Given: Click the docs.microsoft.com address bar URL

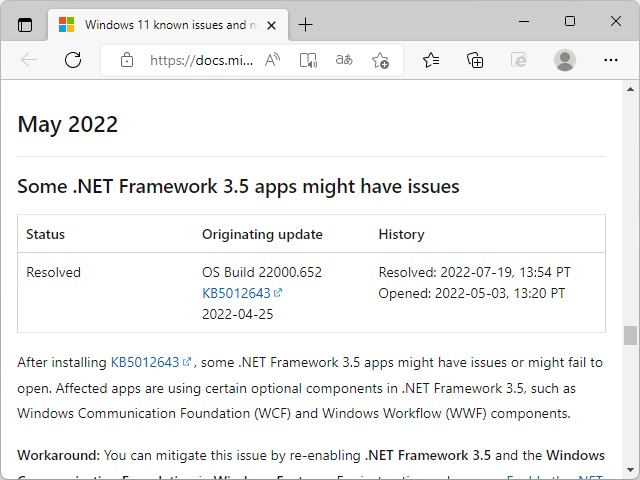Looking at the screenshot, I should coord(202,60).
